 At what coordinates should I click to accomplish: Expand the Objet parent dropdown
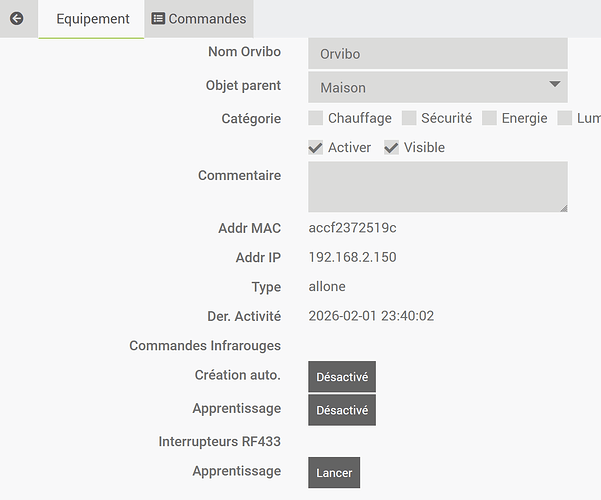coord(437,87)
